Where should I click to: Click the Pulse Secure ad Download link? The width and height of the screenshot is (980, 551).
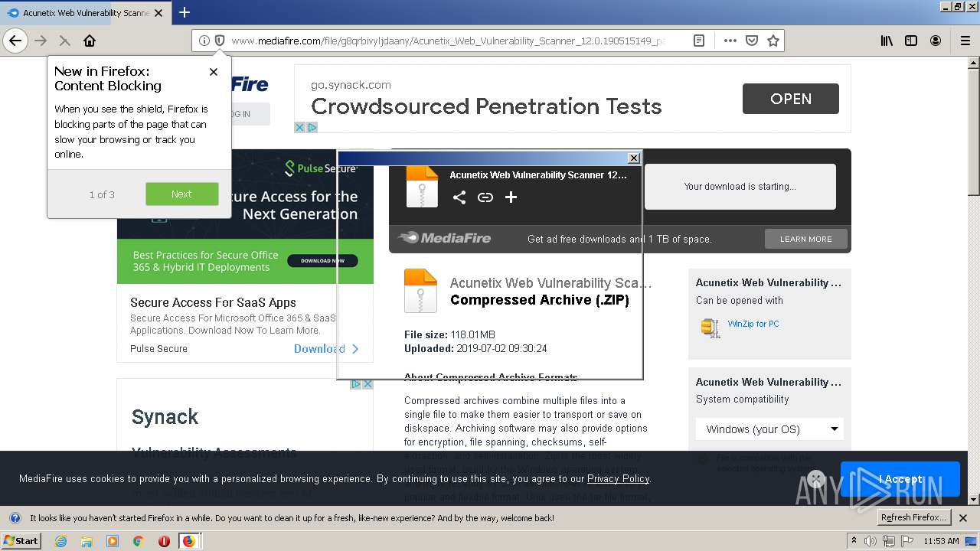pos(326,348)
